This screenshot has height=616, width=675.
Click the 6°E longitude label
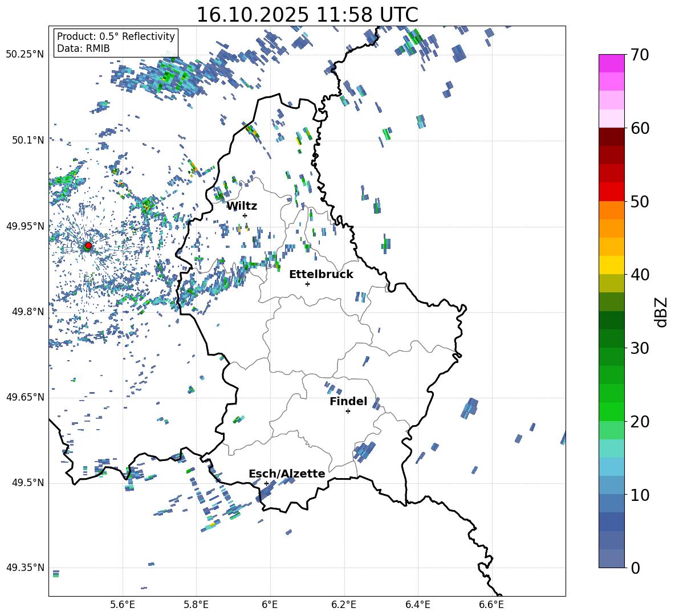[x=270, y=605]
